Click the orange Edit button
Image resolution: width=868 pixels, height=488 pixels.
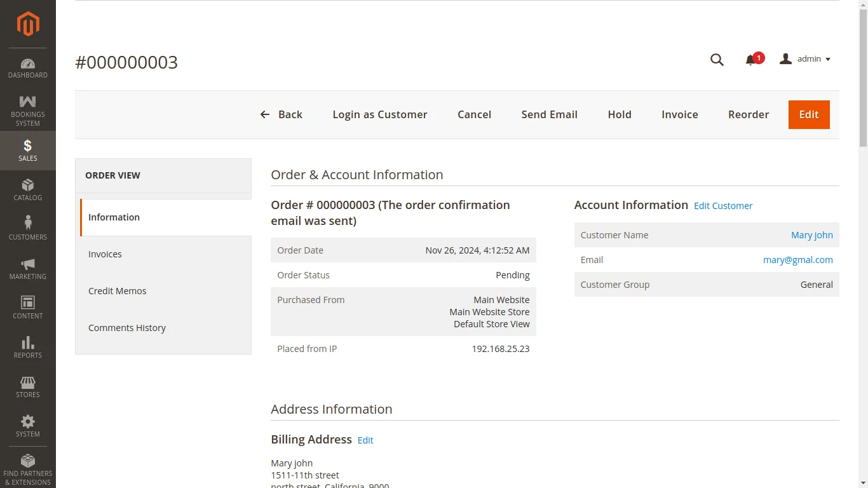808,114
